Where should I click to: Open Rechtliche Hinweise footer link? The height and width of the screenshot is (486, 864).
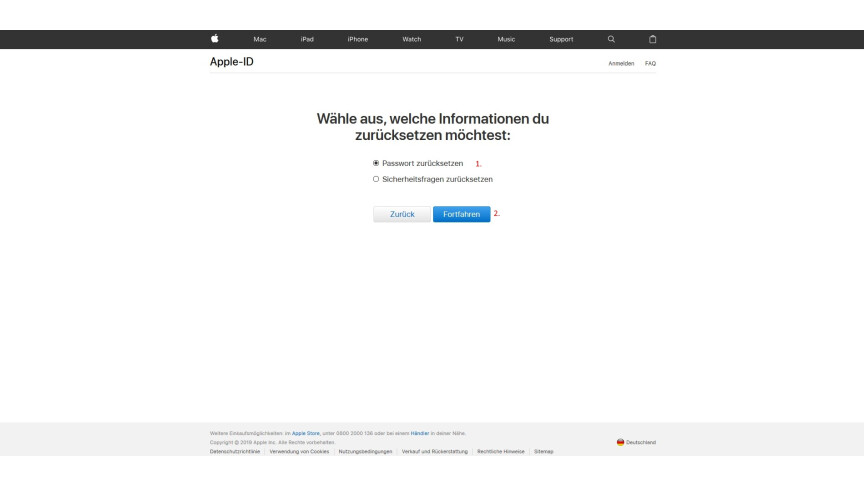click(x=500, y=451)
